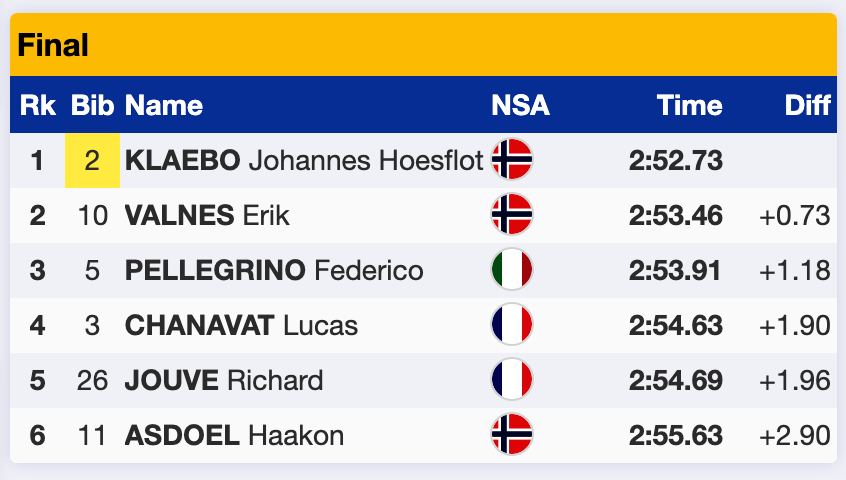Click the Bib column header
This screenshot has width=846, height=480.
(x=92, y=105)
